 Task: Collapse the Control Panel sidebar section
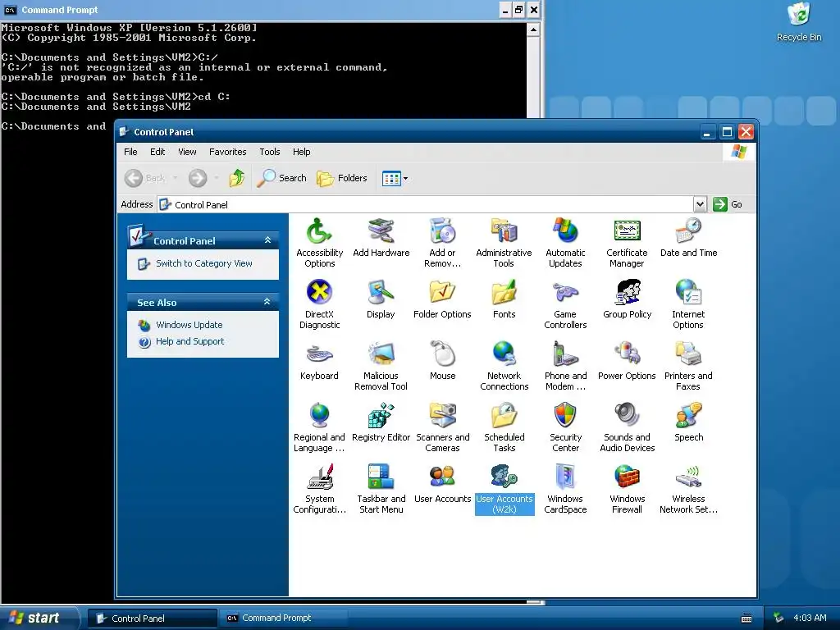coord(267,240)
